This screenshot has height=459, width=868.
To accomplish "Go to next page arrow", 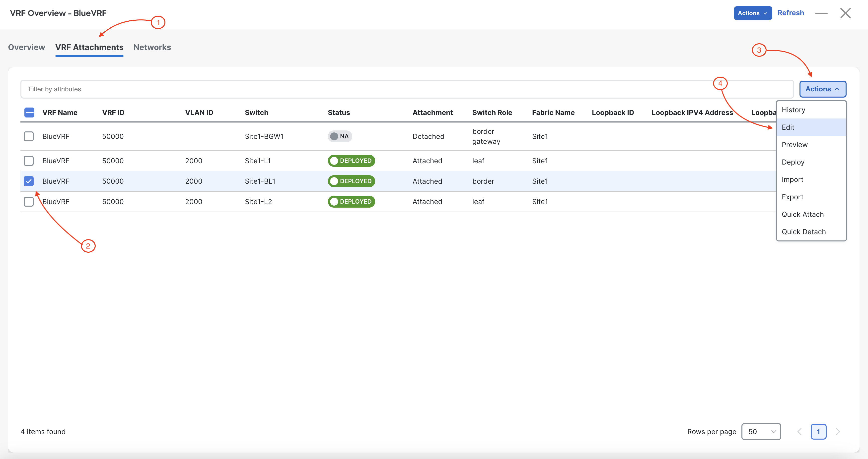I will point(838,431).
